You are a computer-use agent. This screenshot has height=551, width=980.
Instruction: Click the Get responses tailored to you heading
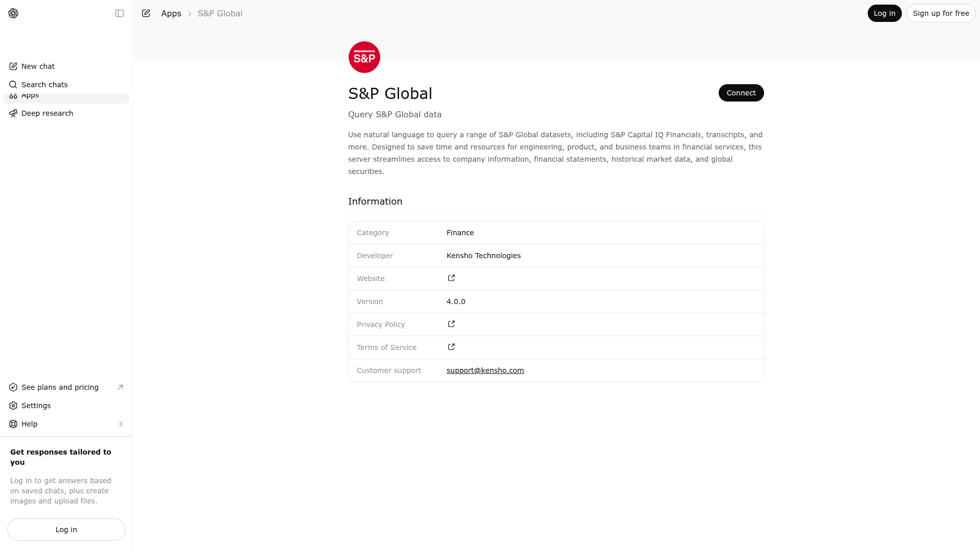coord(61,457)
